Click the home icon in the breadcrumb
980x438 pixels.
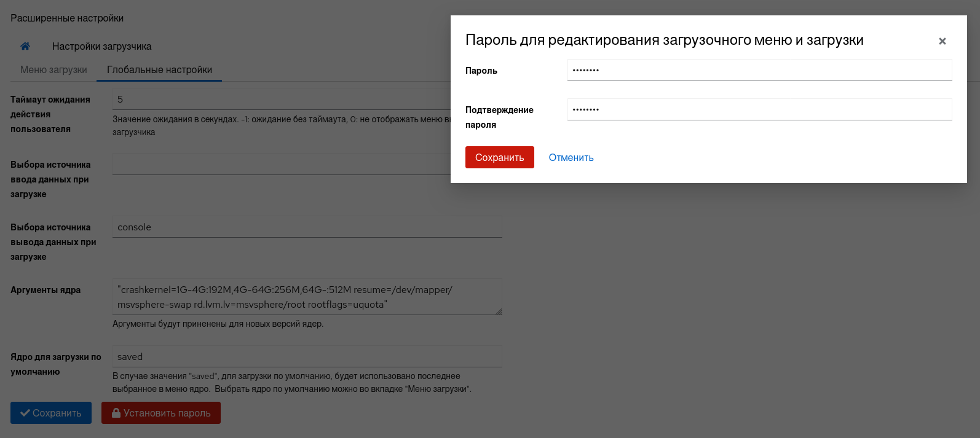coord(25,46)
